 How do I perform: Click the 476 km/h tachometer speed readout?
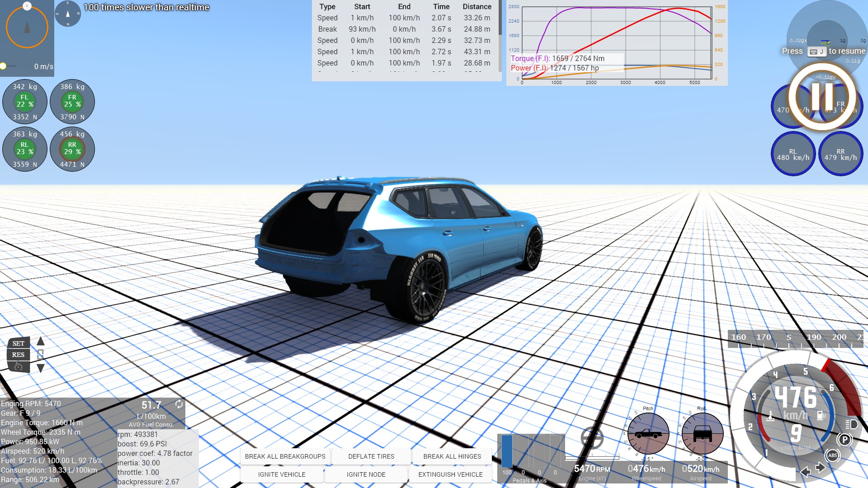pyautogui.click(x=796, y=398)
